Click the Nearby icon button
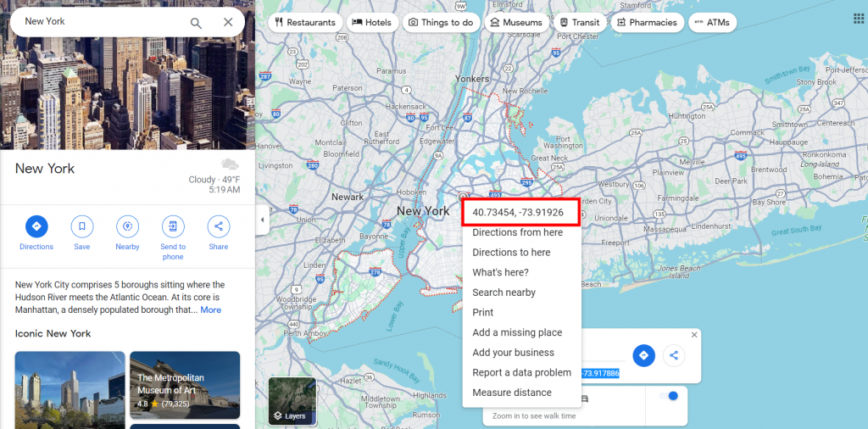This screenshot has width=868, height=429. (127, 226)
